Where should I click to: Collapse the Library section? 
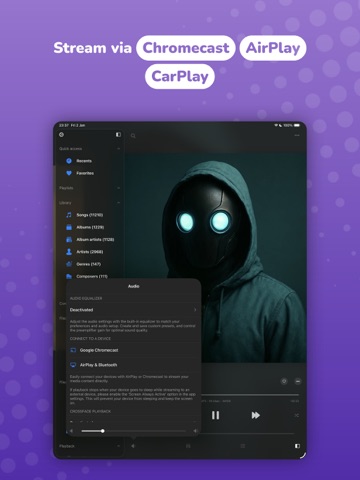point(119,203)
